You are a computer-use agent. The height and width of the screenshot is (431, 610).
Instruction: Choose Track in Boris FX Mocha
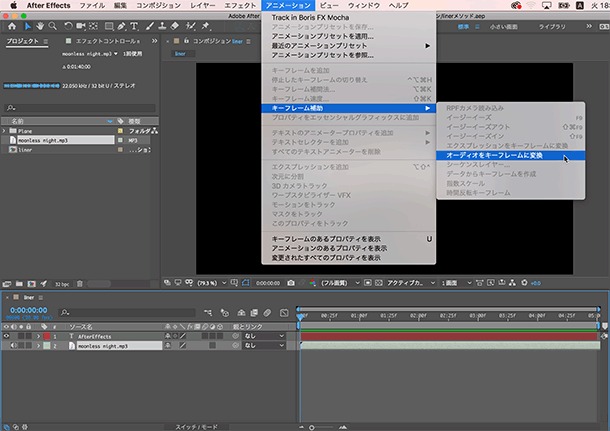click(x=349, y=18)
